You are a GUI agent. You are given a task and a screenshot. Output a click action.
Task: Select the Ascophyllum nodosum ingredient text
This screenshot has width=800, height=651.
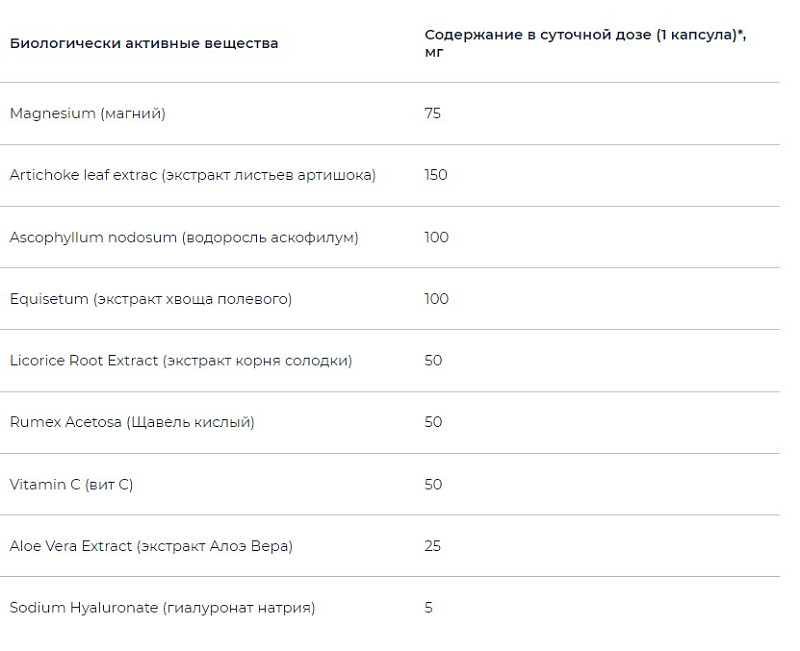coord(184,237)
